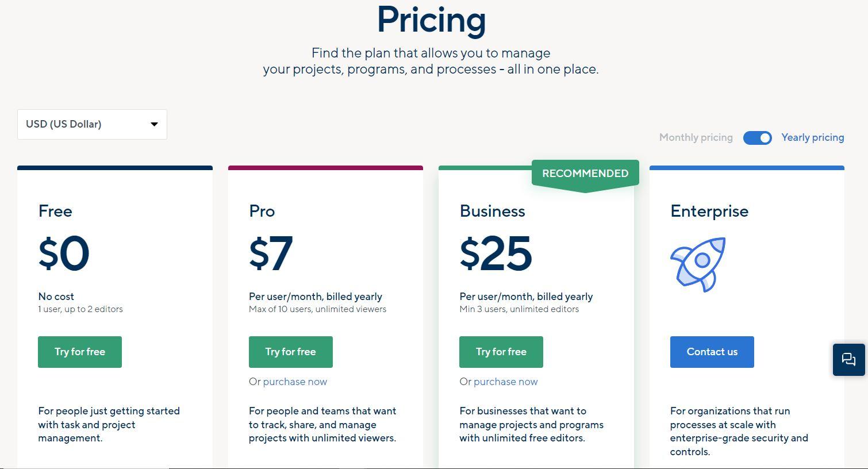Click the Contact us button
This screenshot has width=868, height=469.
pyautogui.click(x=712, y=352)
